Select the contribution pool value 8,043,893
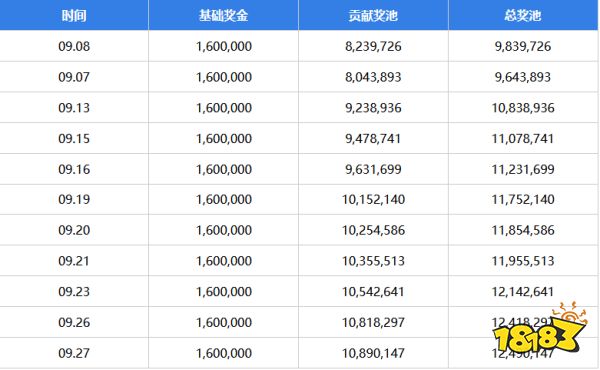 tap(373, 77)
